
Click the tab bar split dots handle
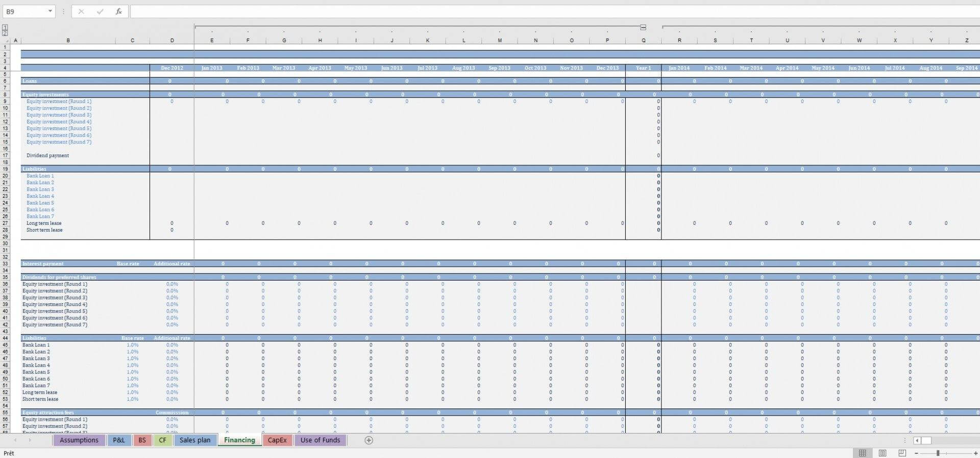coord(905,440)
